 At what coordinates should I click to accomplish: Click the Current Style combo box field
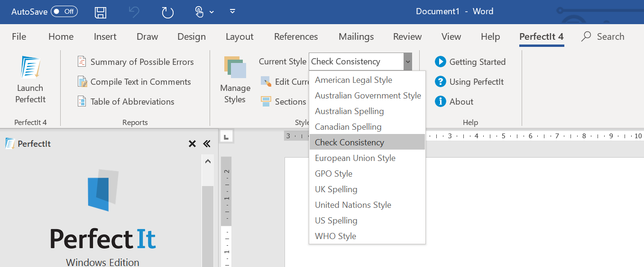(356, 62)
